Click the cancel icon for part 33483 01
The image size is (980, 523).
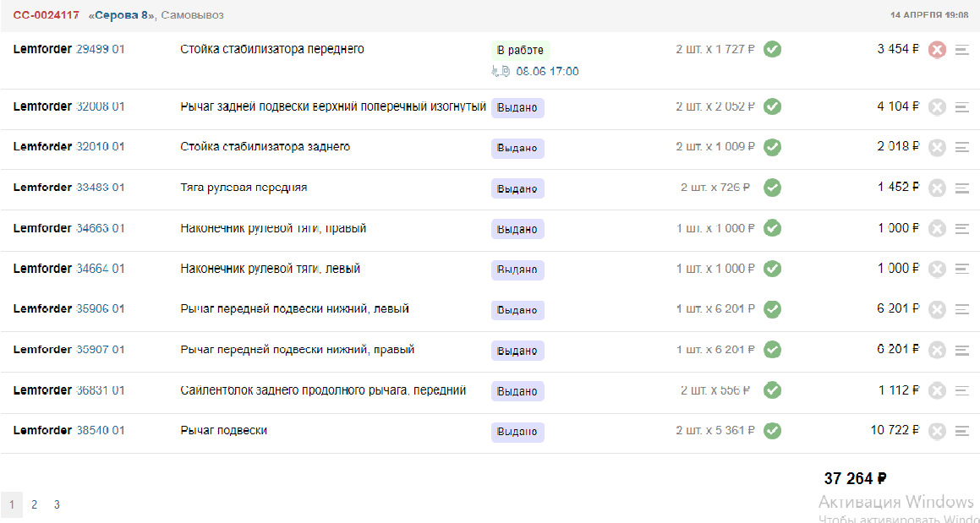click(936, 188)
